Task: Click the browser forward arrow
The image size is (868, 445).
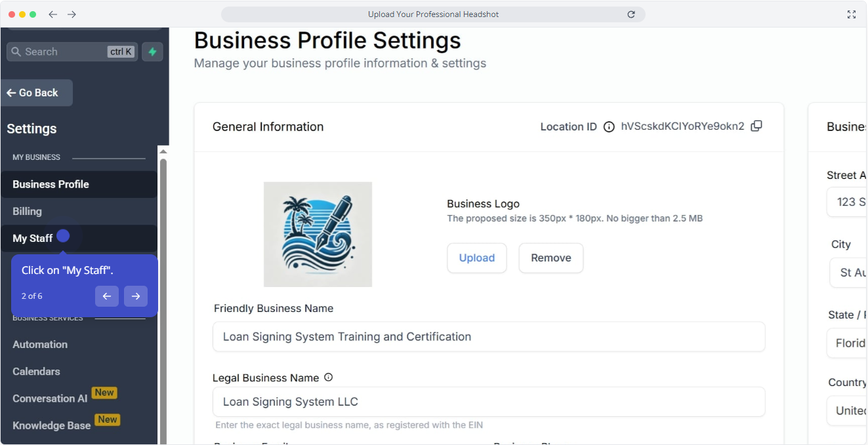Action: [72, 14]
